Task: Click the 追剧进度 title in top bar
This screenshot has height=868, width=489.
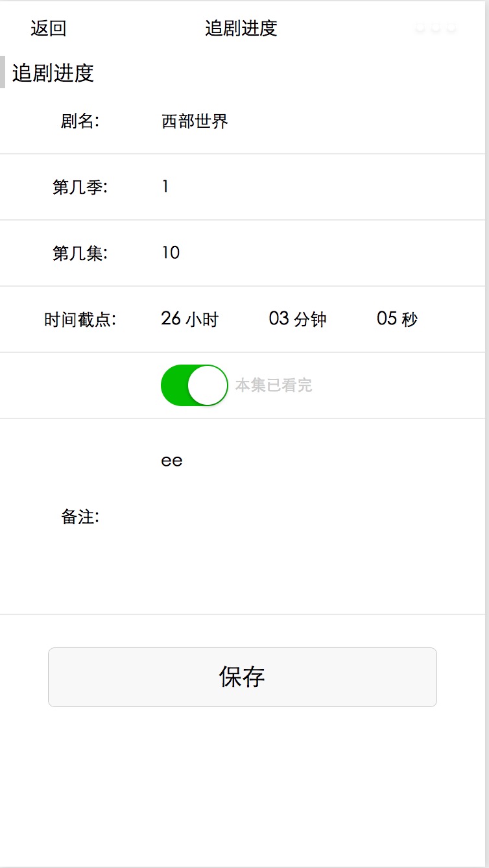Action: coord(241,29)
